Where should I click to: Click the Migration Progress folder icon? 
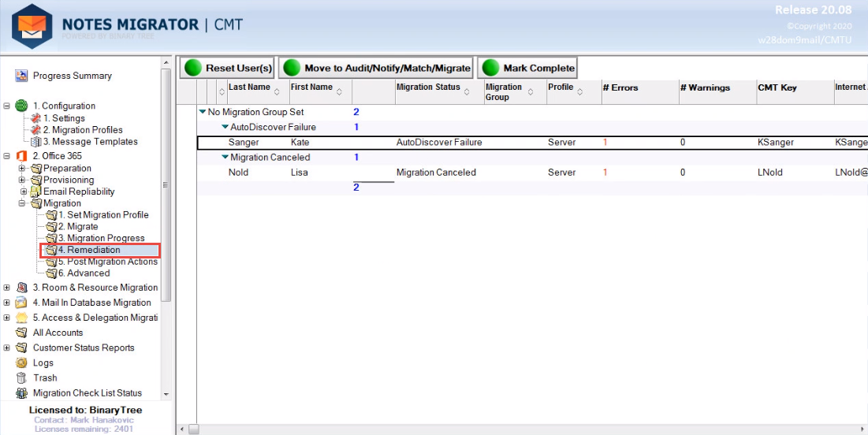51,238
